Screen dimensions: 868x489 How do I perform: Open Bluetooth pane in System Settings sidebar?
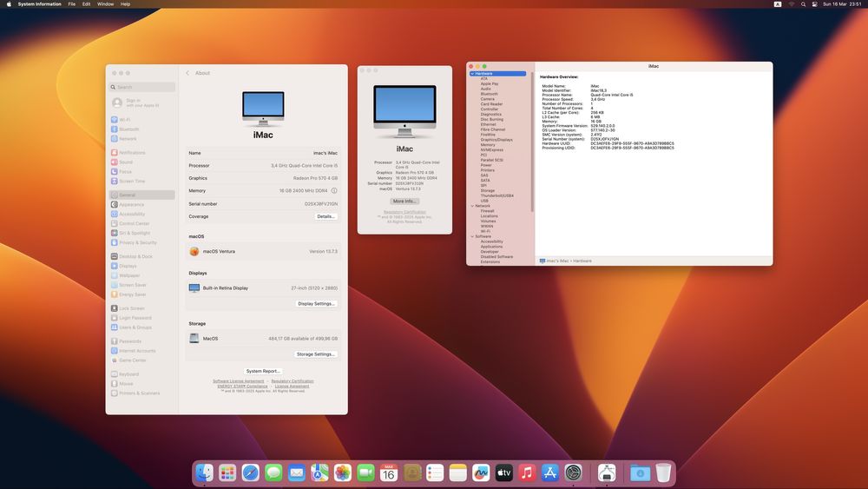pos(141,129)
